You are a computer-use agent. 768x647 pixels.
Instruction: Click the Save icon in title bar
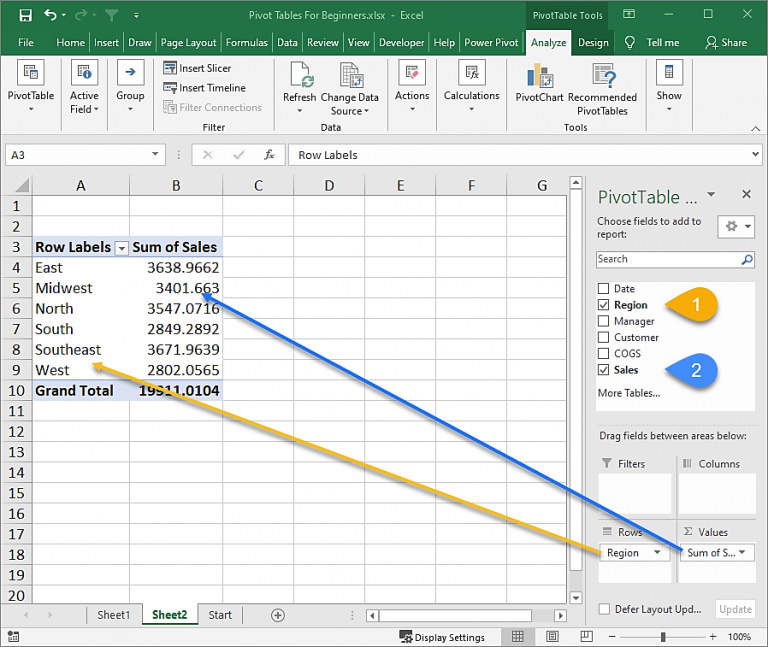click(25, 15)
